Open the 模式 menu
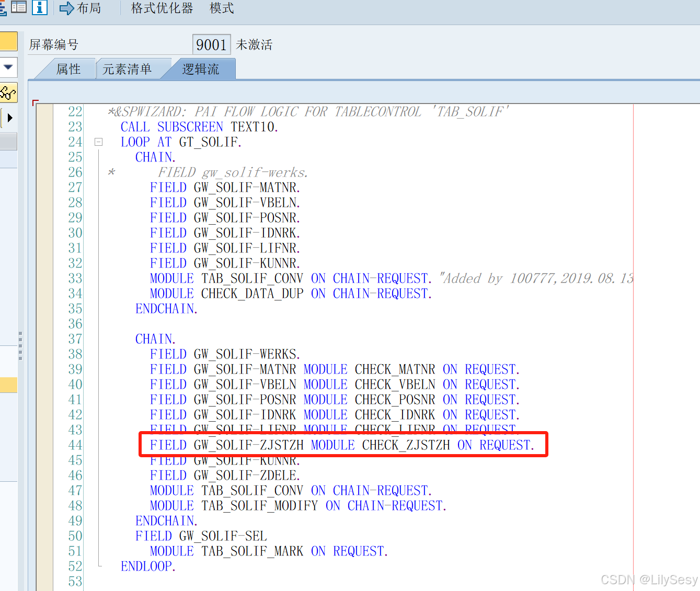Image resolution: width=700 pixels, height=591 pixels. click(221, 8)
